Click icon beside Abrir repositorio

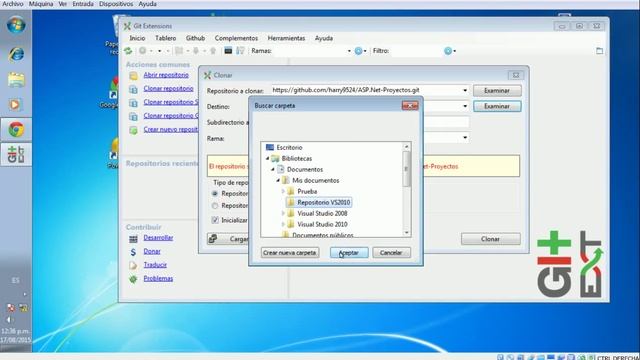(x=133, y=76)
